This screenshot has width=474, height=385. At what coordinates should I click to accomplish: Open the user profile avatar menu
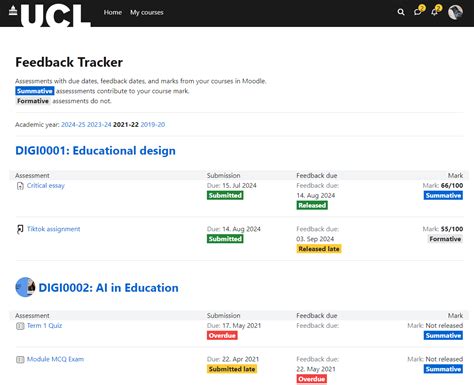click(455, 12)
